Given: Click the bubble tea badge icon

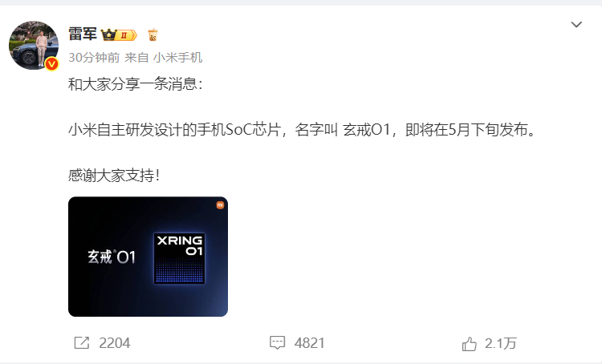Looking at the screenshot, I should (153, 34).
